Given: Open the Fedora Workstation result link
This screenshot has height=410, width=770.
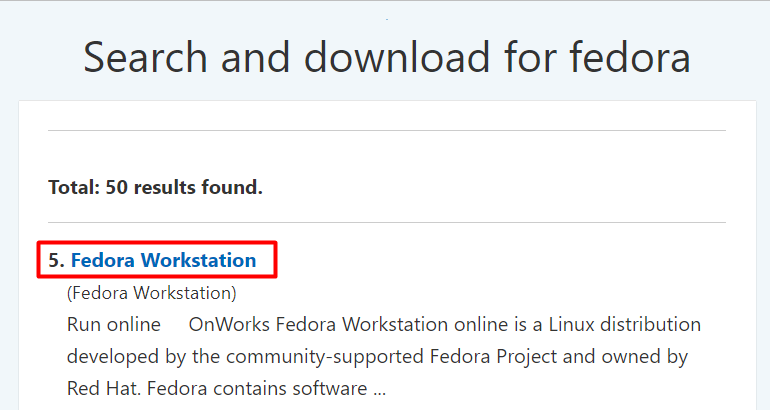Looking at the screenshot, I should [x=163, y=260].
